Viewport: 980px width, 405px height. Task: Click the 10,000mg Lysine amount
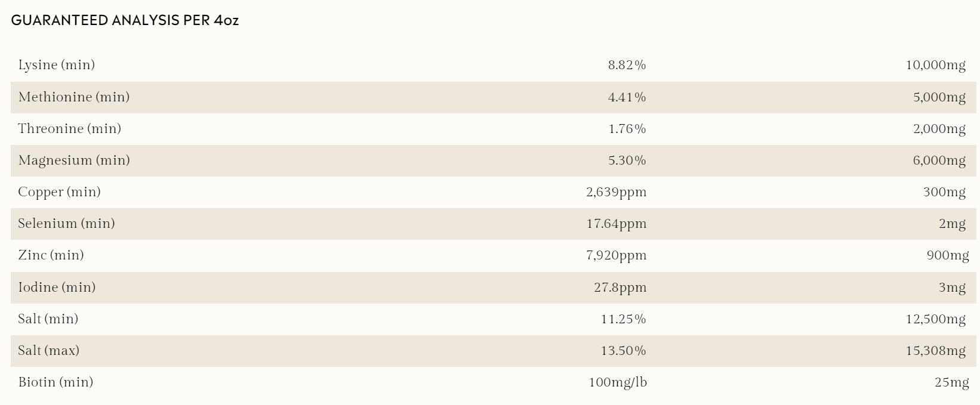tap(935, 65)
